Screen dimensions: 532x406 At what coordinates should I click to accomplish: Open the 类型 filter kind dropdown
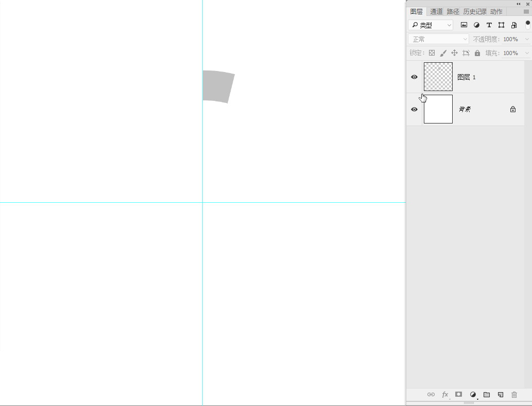click(x=431, y=25)
